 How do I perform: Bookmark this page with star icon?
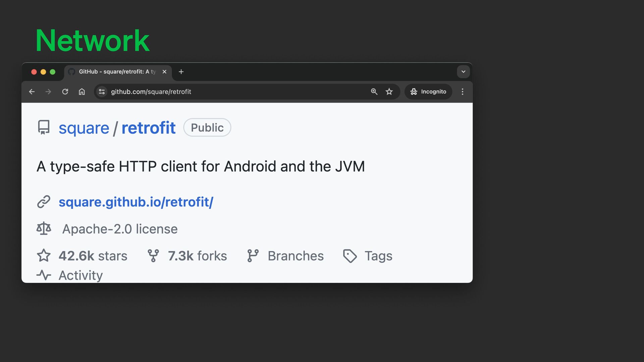(389, 92)
